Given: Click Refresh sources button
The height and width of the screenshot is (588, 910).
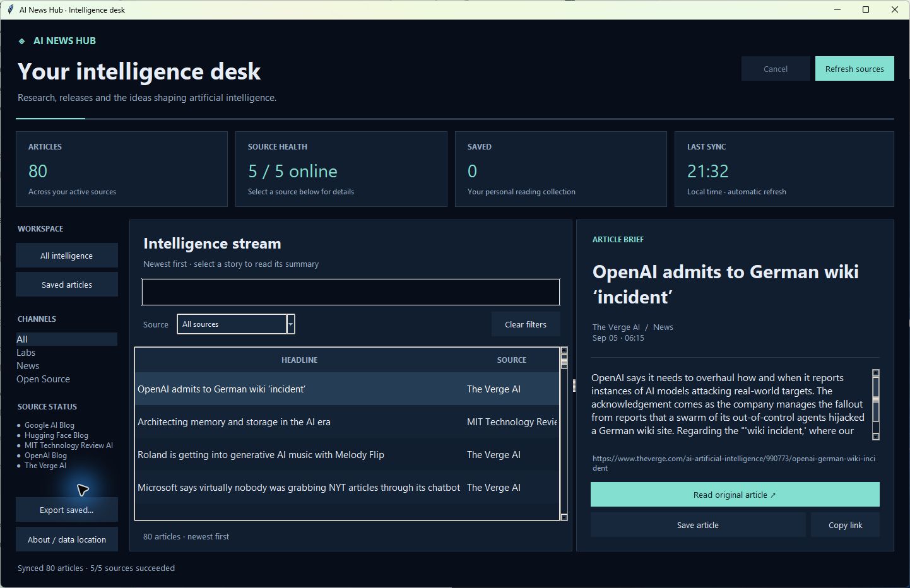Looking at the screenshot, I should click(854, 69).
